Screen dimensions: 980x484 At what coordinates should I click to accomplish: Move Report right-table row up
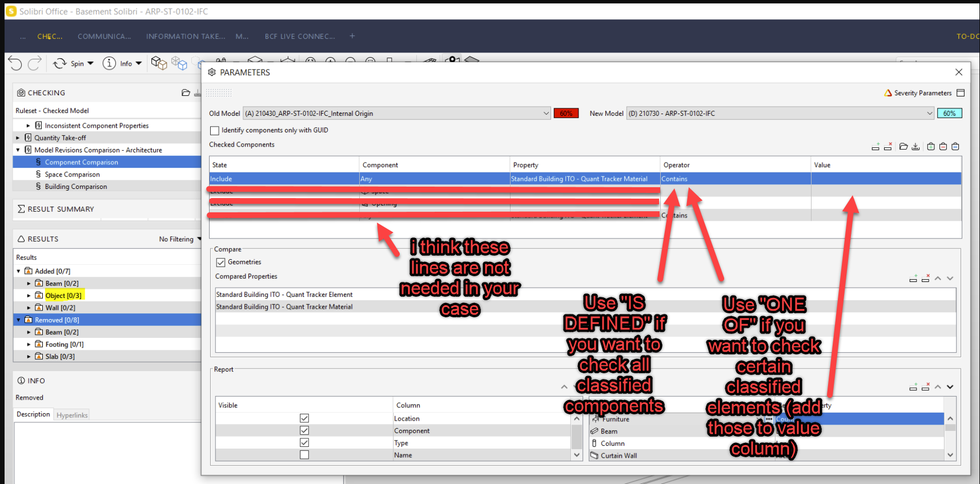938,387
